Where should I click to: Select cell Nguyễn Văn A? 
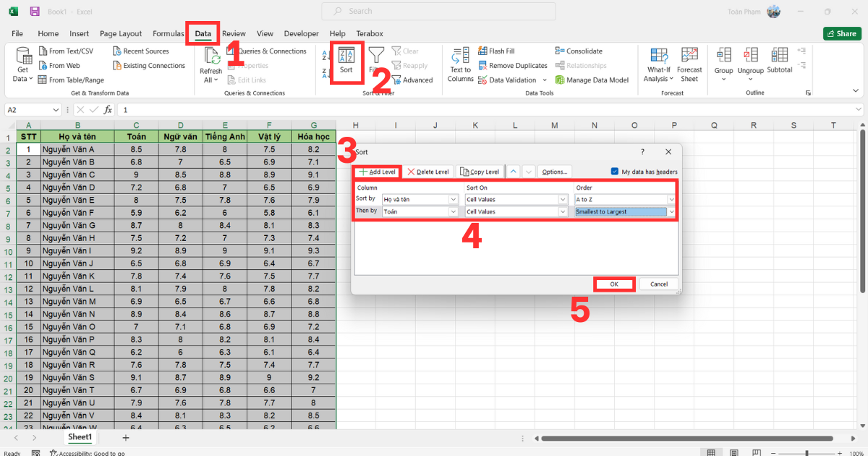tap(78, 149)
